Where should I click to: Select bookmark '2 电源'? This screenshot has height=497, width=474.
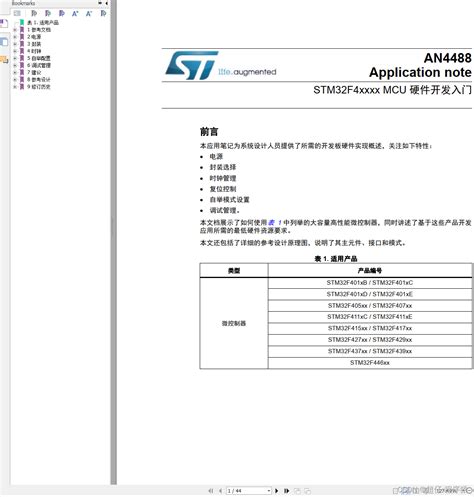click(34, 37)
